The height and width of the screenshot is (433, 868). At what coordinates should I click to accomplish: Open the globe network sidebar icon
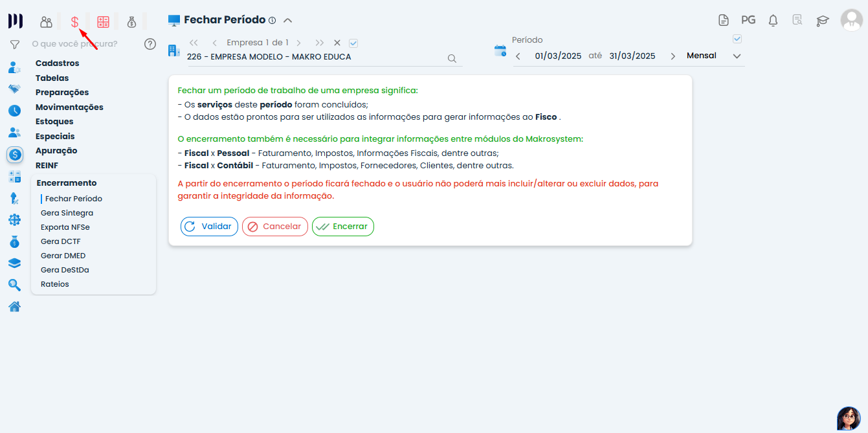[x=14, y=220]
